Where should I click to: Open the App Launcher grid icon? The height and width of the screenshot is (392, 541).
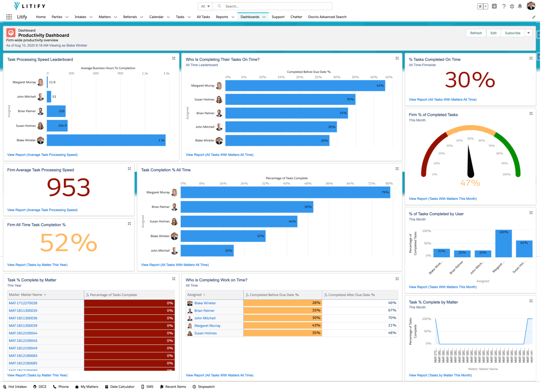coord(9,17)
